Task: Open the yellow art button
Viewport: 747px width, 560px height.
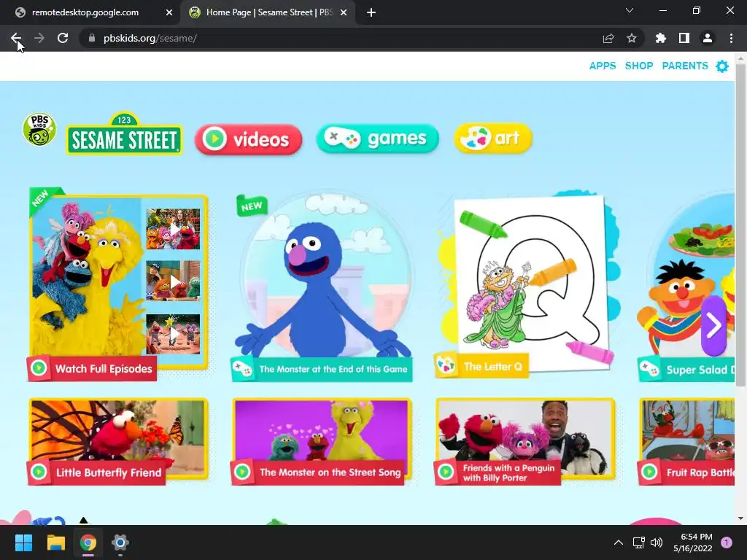Action: click(x=493, y=138)
